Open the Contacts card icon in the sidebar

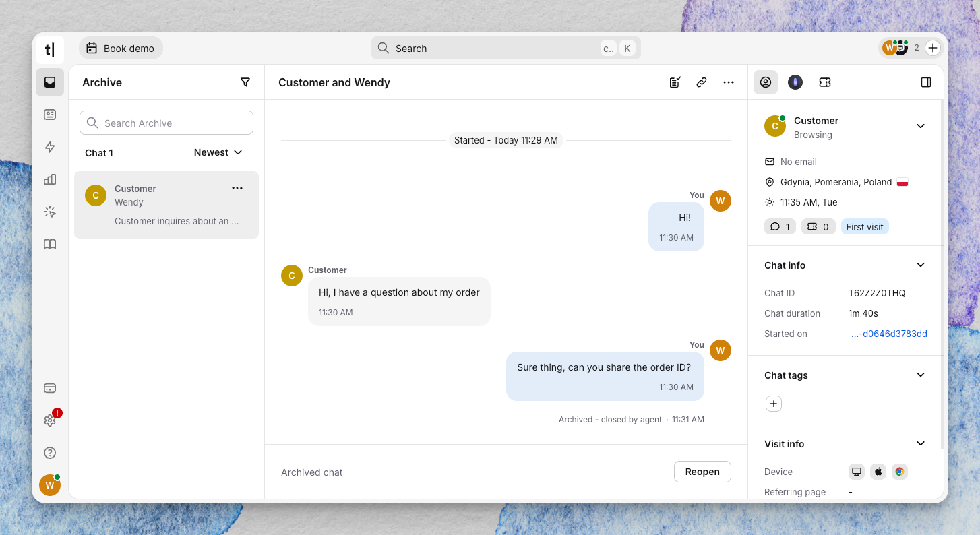tap(50, 115)
